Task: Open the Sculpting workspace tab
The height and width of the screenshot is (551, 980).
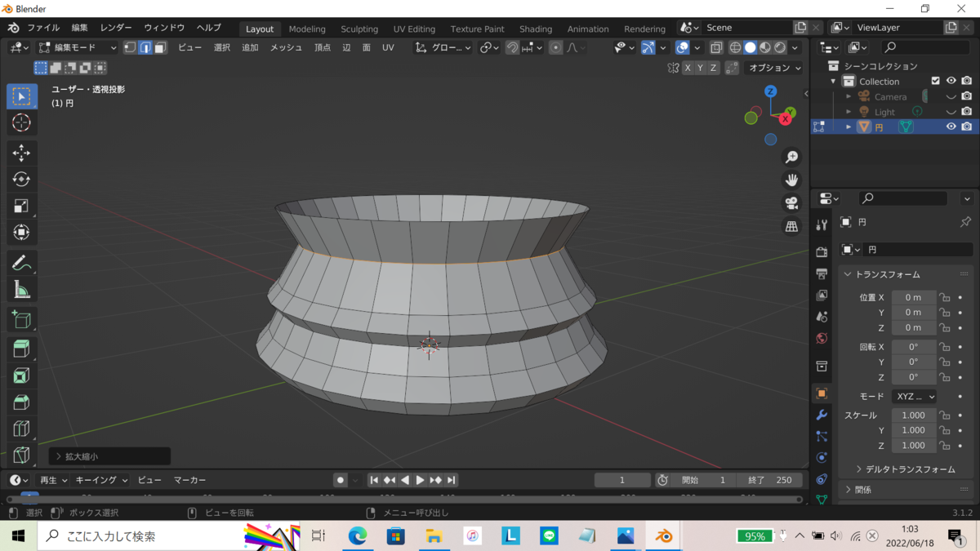Action: point(359,29)
